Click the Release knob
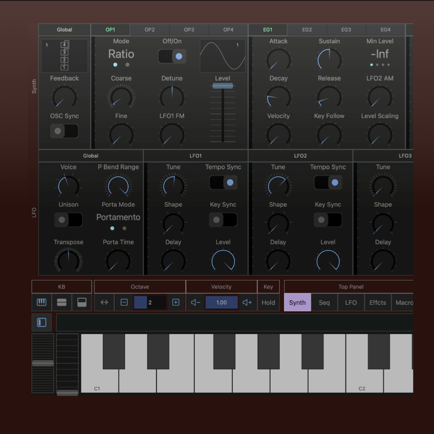Screen dimensions: 434x434 [329, 97]
